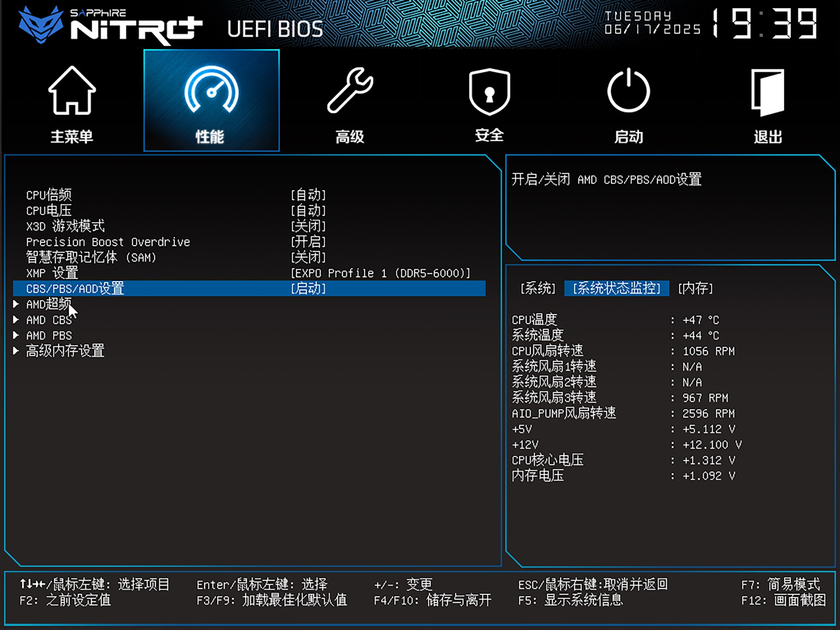The width and height of the screenshot is (840, 630).
Task: Switch to the [内存] info tab
Action: point(696,289)
